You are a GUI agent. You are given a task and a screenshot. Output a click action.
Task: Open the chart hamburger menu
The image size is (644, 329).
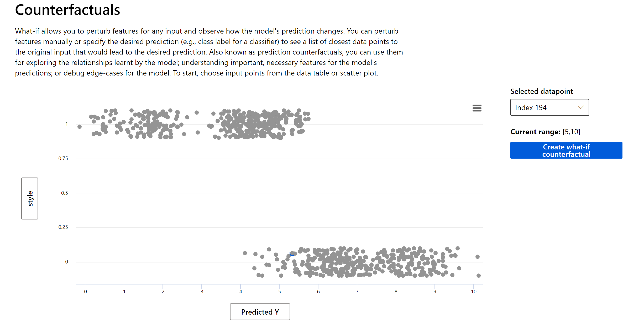pos(477,108)
